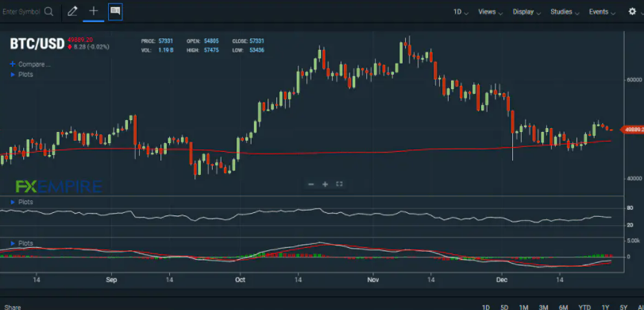Select the 5D range
The image size is (644, 310).
(504, 307)
